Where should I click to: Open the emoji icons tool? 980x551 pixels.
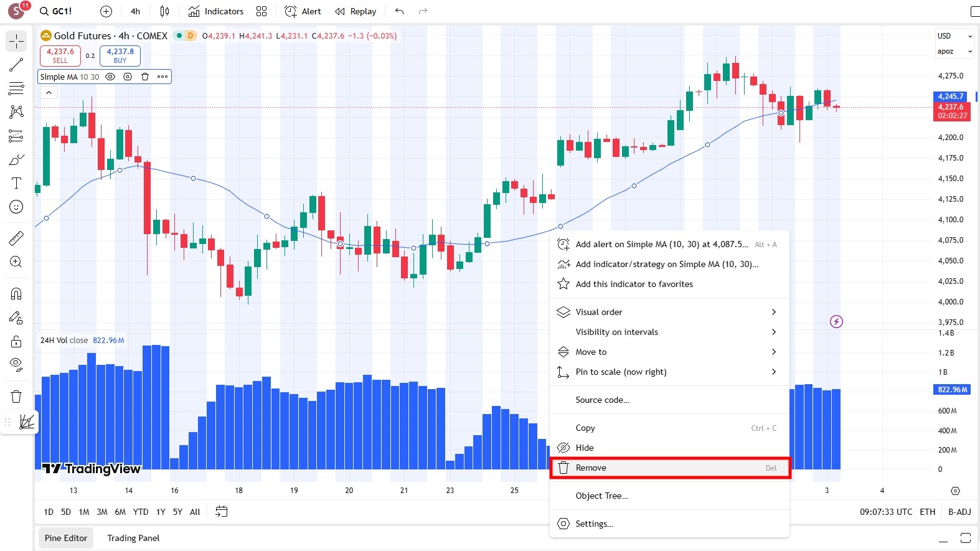click(16, 207)
